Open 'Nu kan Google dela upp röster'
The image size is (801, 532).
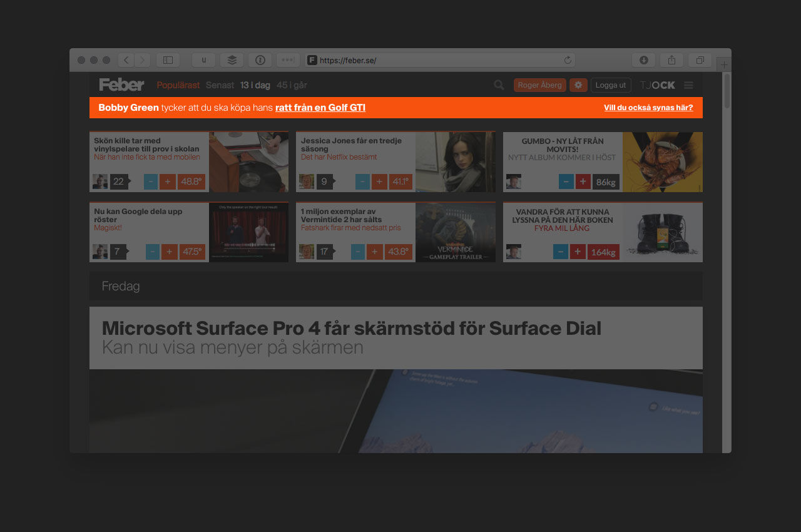coord(138,215)
